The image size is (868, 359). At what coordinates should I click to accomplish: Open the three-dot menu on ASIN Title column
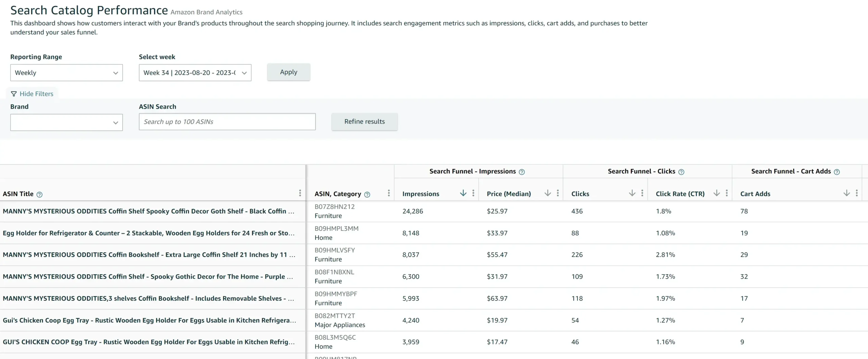(x=300, y=193)
